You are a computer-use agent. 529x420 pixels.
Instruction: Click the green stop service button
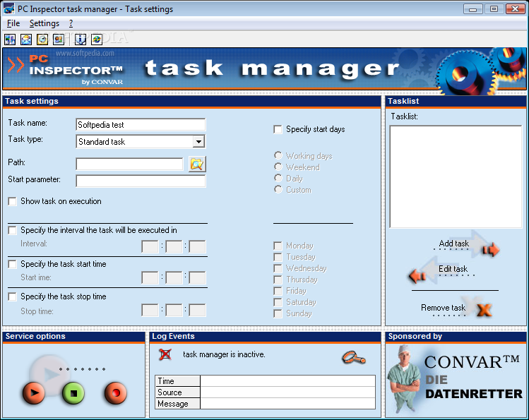(x=73, y=392)
